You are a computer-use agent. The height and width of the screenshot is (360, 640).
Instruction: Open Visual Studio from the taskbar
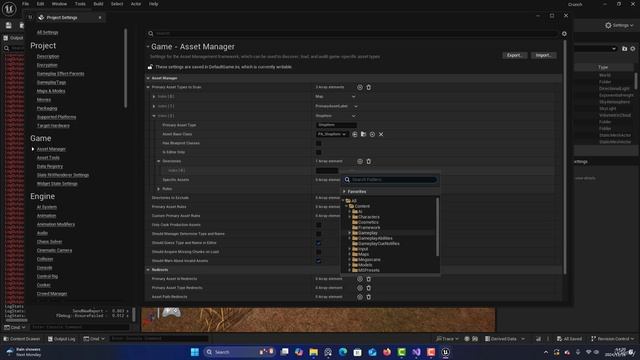click(416, 352)
